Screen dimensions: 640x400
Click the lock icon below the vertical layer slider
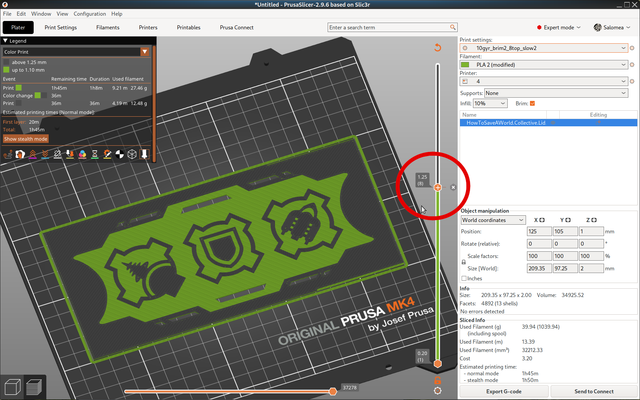(x=438, y=380)
